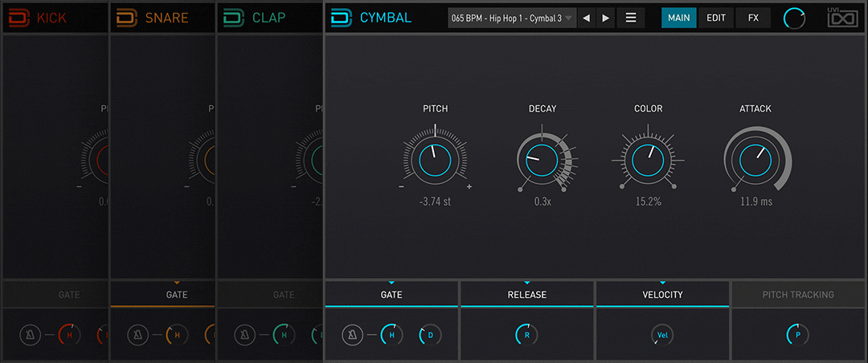Adjust the Snare gate H knob
Image resolution: width=868 pixels, height=363 pixels.
177,335
